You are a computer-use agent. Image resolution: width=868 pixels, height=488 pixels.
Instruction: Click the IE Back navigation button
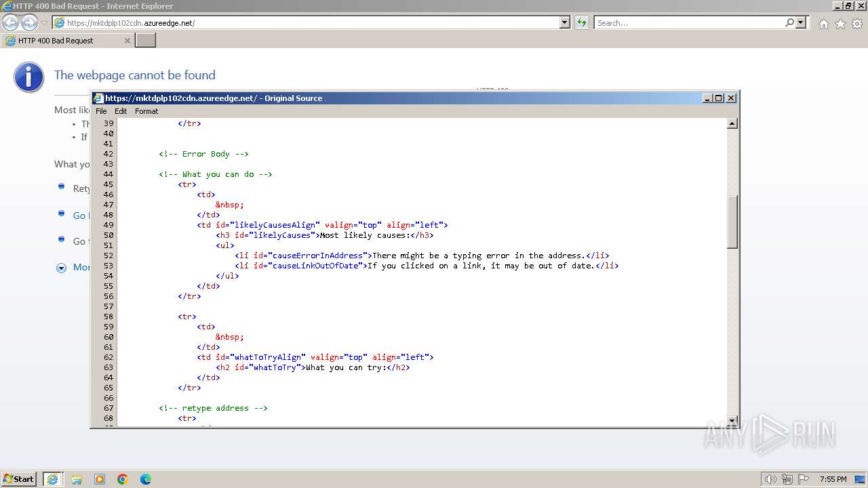11,22
